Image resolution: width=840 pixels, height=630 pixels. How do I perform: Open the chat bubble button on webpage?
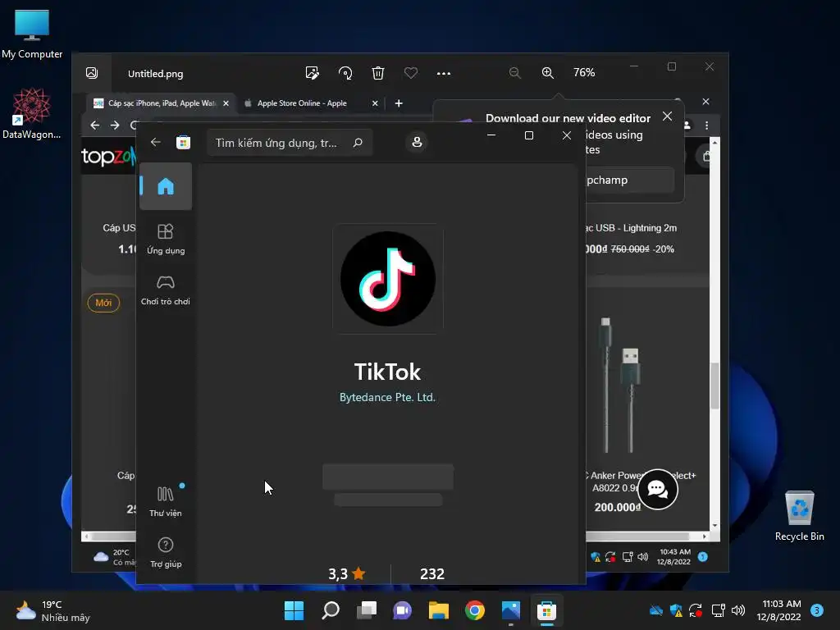click(657, 489)
